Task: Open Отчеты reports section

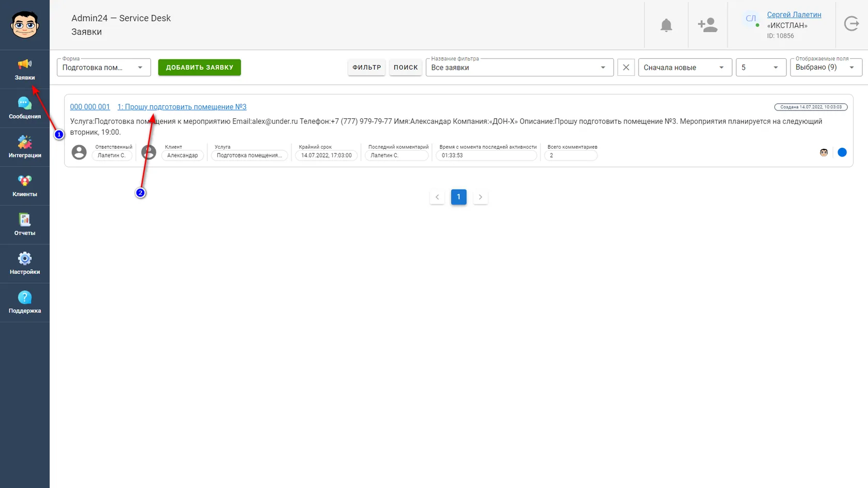Action: [x=25, y=225]
